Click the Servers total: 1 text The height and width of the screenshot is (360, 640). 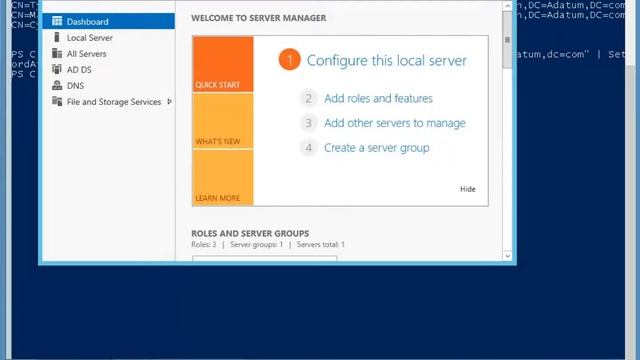[321, 244]
